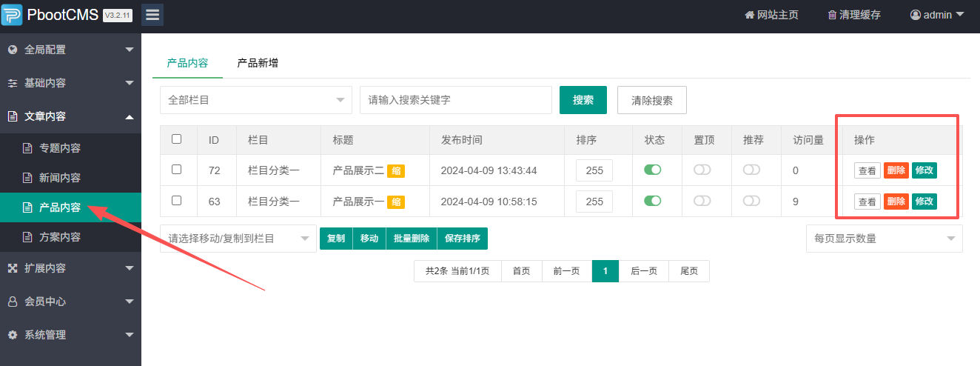Open the admin account dropdown menu
The height and width of the screenshot is (366, 980).
tap(937, 15)
